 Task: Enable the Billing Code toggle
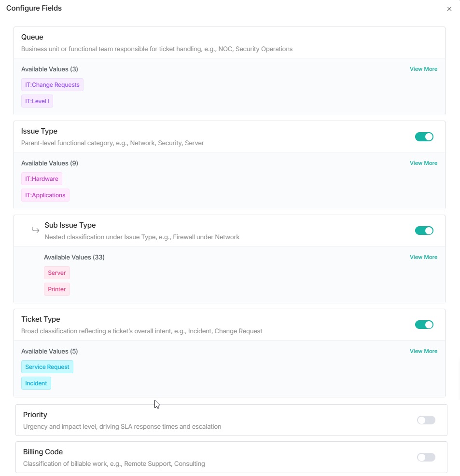click(x=425, y=457)
